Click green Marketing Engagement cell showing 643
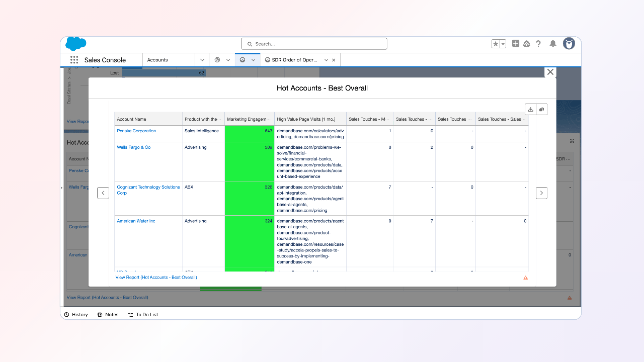The image size is (644, 362). point(249,133)
